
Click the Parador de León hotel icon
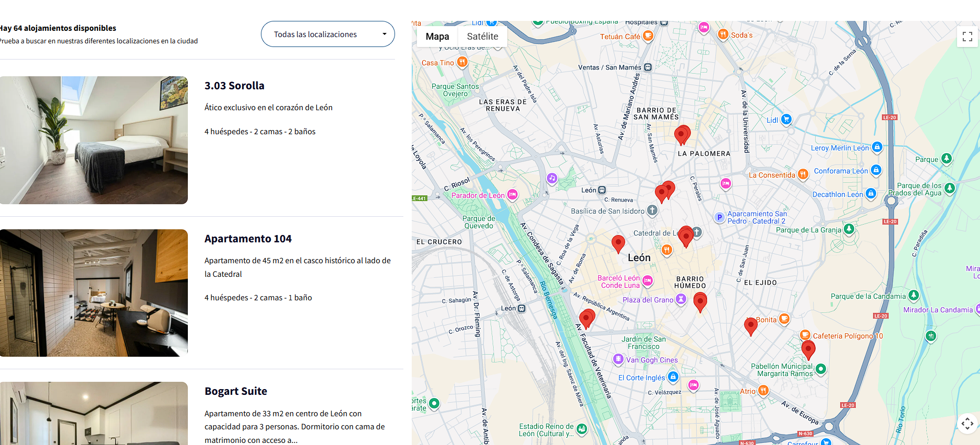(x=512, y=195)
